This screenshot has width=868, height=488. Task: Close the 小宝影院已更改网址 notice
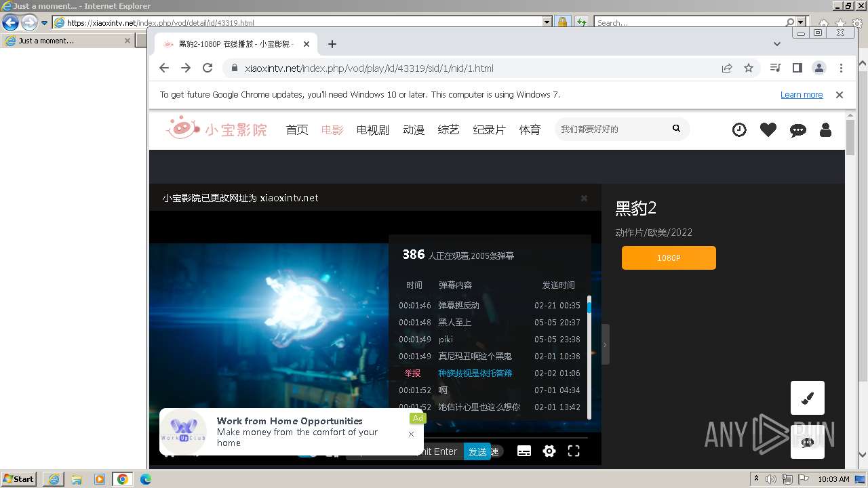[584, 198]
